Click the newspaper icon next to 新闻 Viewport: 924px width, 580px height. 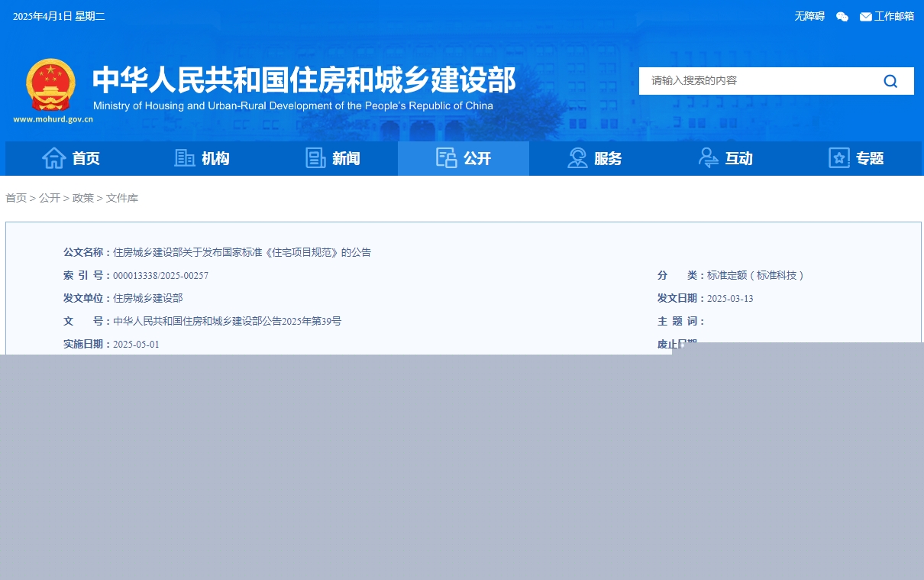315,158
